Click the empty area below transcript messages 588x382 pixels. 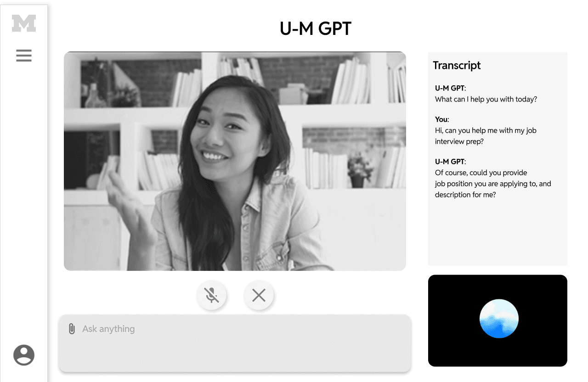point(498,233)
